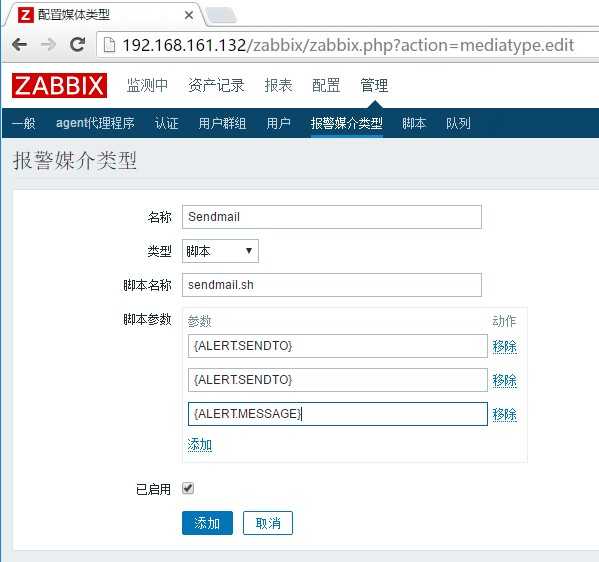The image size is (599, 562).
Task: Click the 名称 label
Action: pos(159,217)
